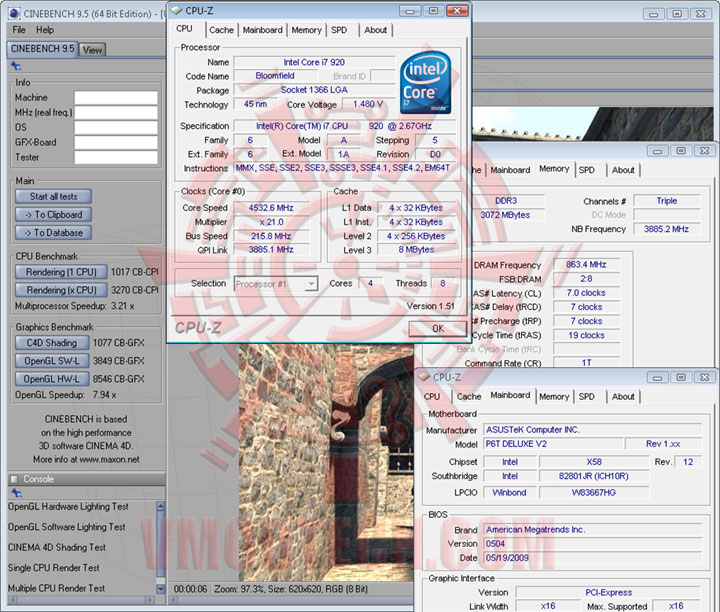Image resolution: width=720 pixels, height=612 pixels.
Task: Switch to Cache tab in front CPU-Z window
Action: pos(221,30)
